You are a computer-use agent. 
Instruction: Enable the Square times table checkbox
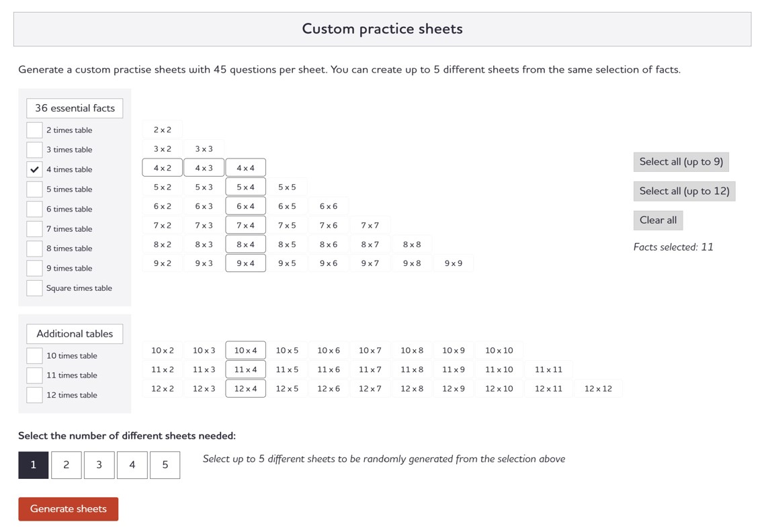click(x=34, y=288)
